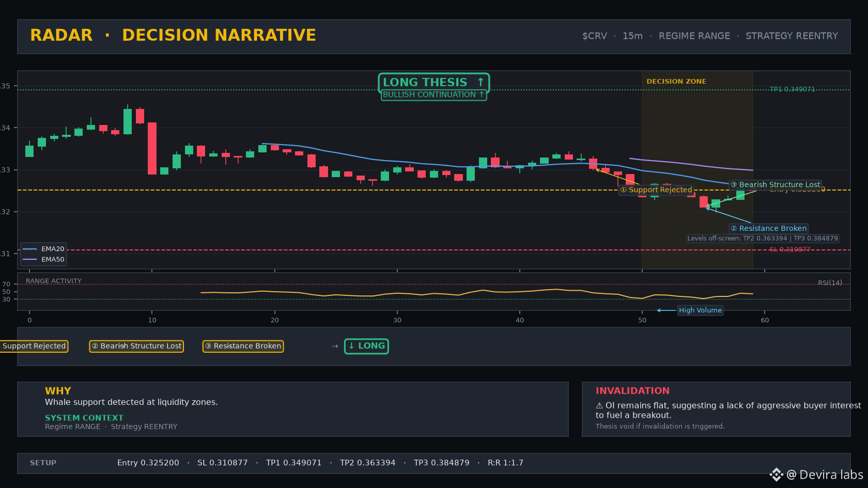
Task: Click the SL 0.310877 level label
Action: click(x=789, y=249)
